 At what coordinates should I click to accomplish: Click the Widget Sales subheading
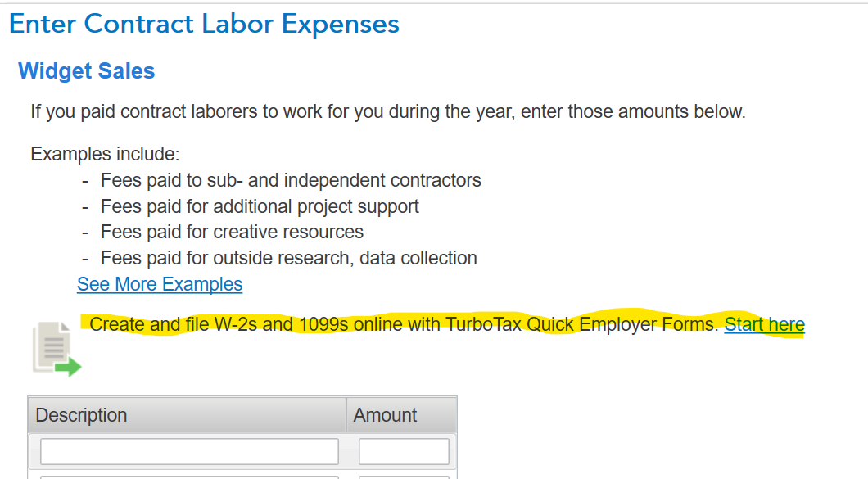tap(86, 71)
